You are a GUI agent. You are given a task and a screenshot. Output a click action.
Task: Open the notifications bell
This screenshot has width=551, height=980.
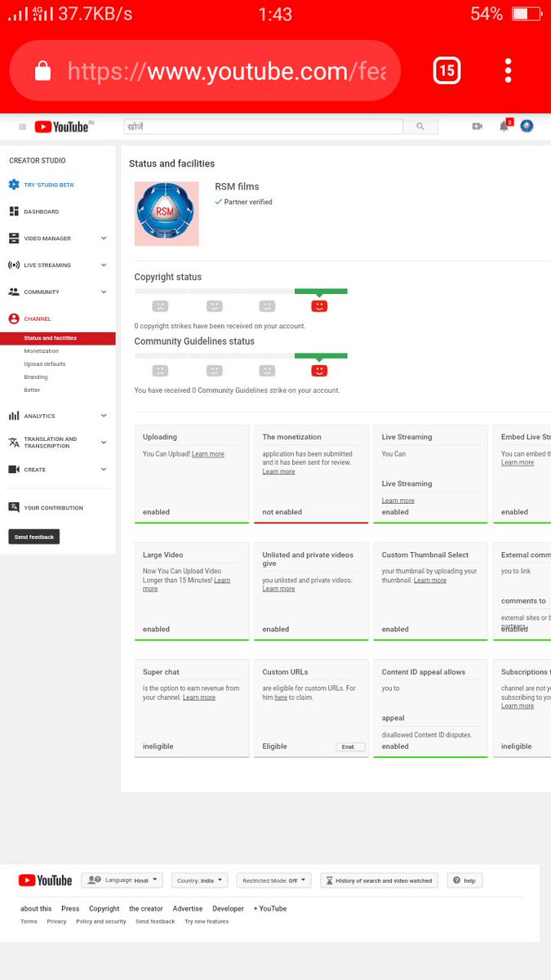coord(505,126)
